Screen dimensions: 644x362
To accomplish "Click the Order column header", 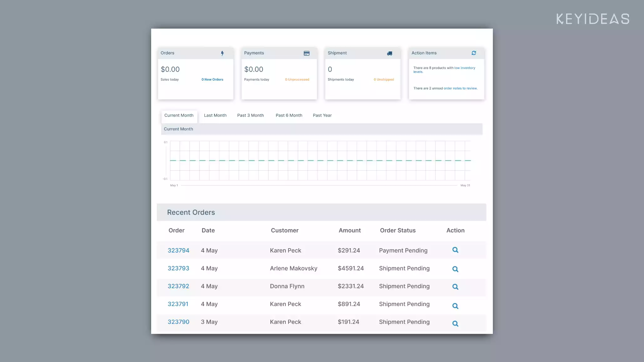I will point(176,230).
